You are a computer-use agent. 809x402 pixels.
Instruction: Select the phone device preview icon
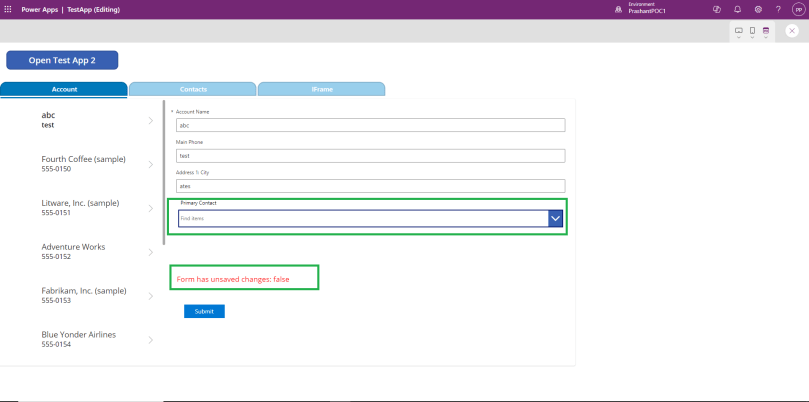752,31
